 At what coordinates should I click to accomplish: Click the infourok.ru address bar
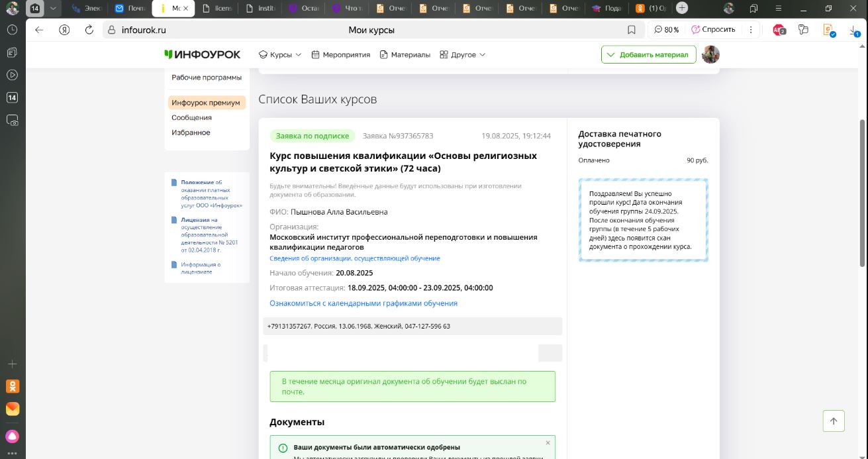coord(265,30)
